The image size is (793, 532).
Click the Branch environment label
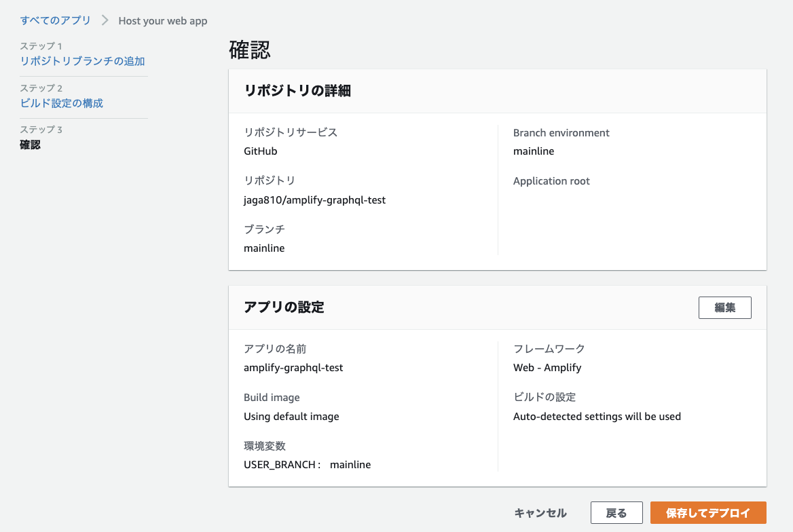(x=561, y=133)
